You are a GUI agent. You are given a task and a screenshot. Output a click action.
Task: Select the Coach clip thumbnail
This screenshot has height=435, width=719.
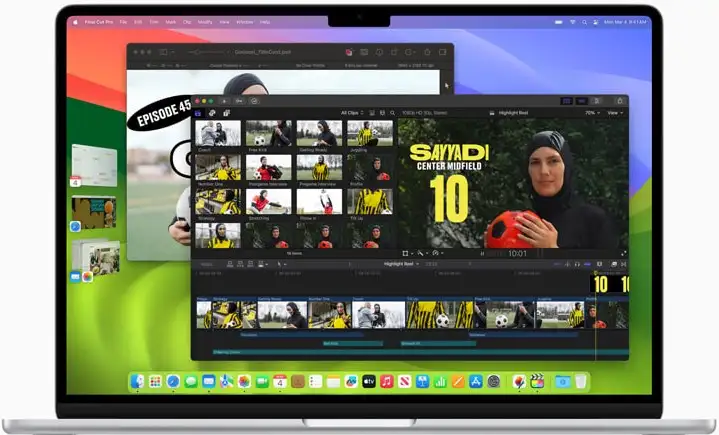tap(218, 133)
